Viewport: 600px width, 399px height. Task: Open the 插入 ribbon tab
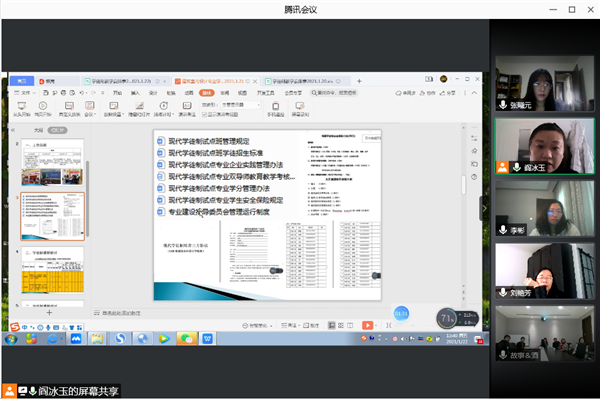[x=135, y=93]
